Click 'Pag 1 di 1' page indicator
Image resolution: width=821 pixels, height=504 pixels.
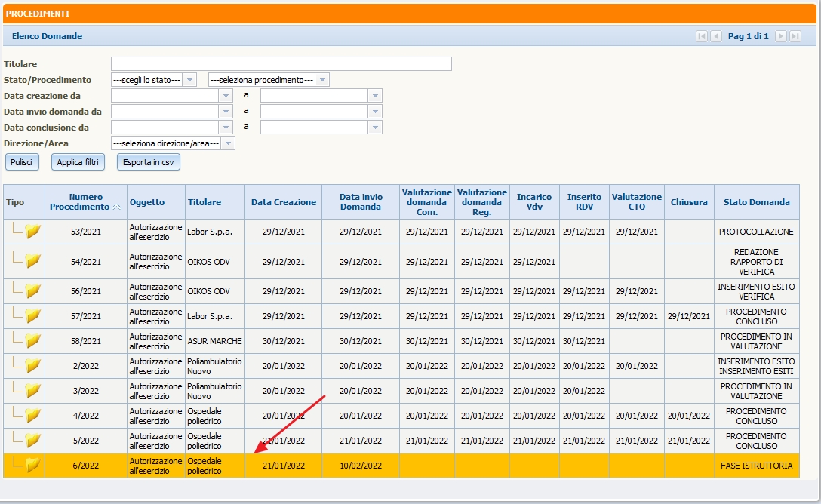[x=749, y=36]
